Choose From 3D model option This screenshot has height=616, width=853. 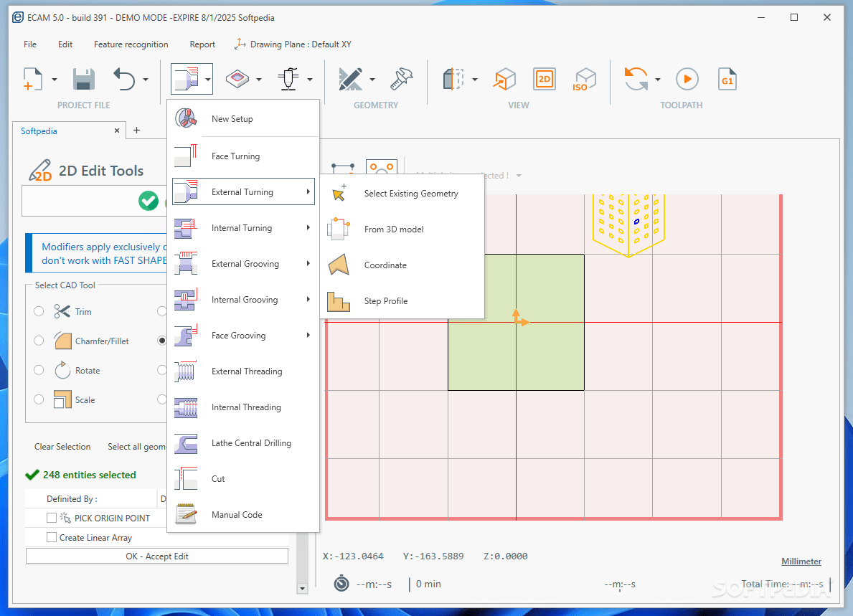(402, 229)
